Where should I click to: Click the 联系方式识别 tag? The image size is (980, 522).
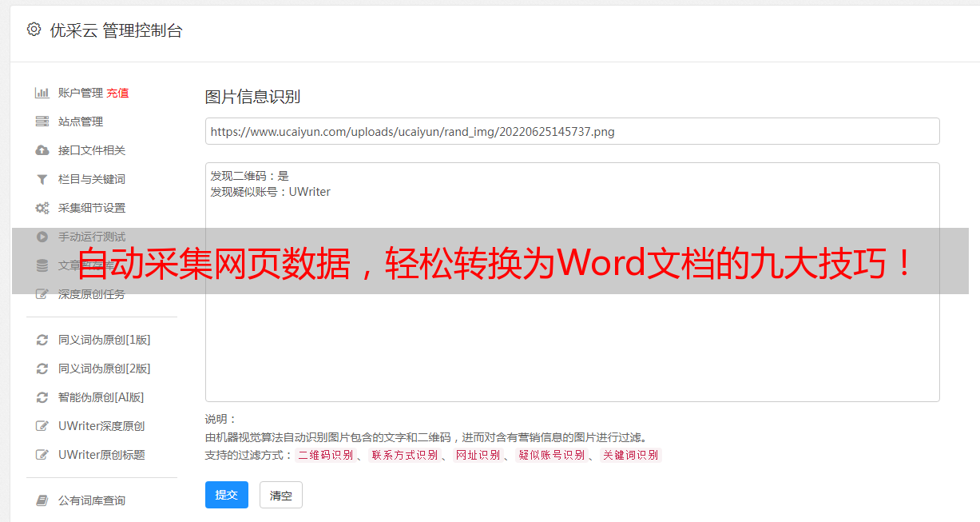pyautogui.click(x=404, y=455)
